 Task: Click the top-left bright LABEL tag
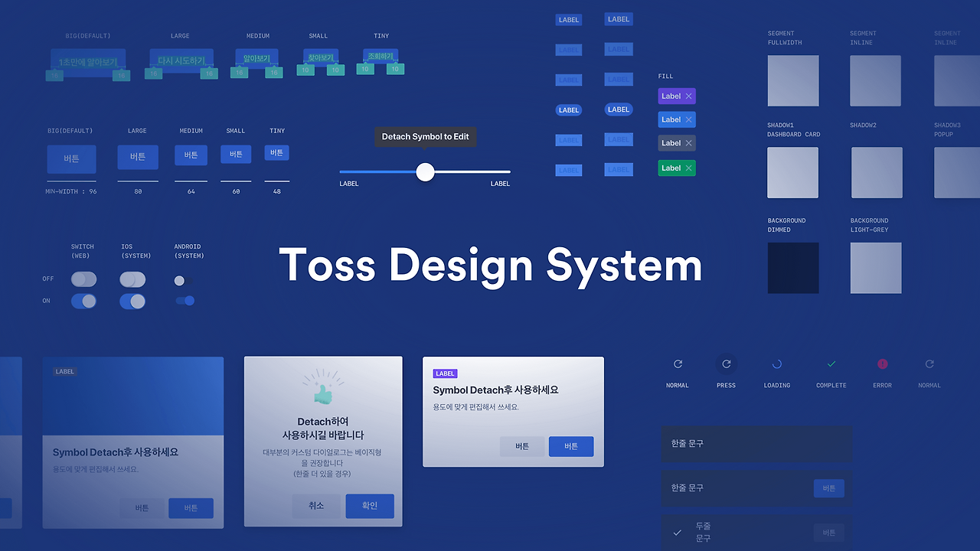click(x=569, y=20)
